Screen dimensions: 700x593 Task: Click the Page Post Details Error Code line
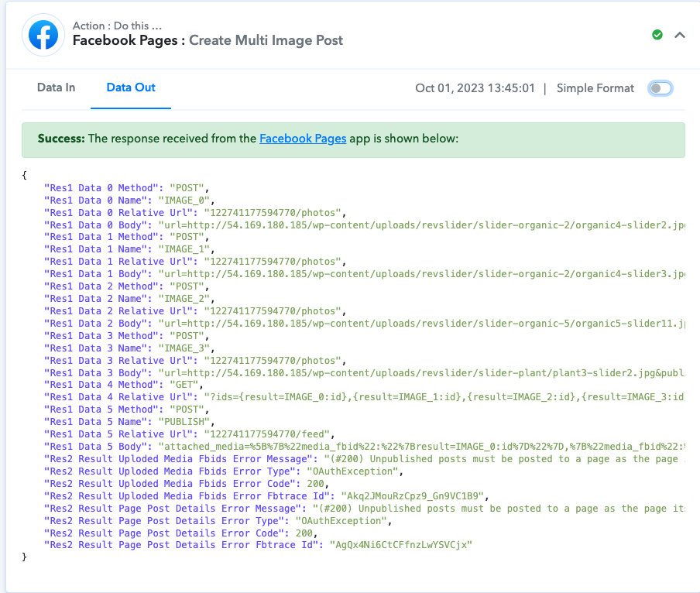pos(180,533)
